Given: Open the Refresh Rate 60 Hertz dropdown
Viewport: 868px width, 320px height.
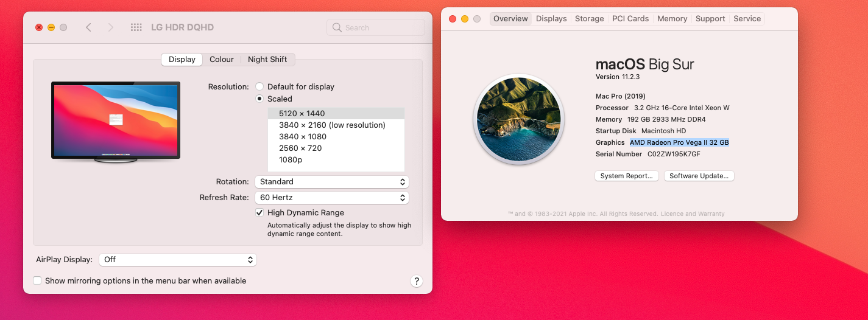Looking at the screenshot, I should [332, 197].
